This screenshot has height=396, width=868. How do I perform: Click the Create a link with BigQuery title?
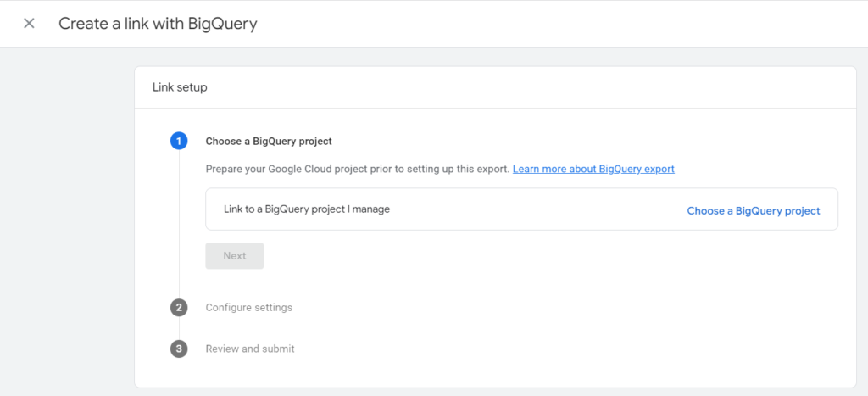(158, 24)
